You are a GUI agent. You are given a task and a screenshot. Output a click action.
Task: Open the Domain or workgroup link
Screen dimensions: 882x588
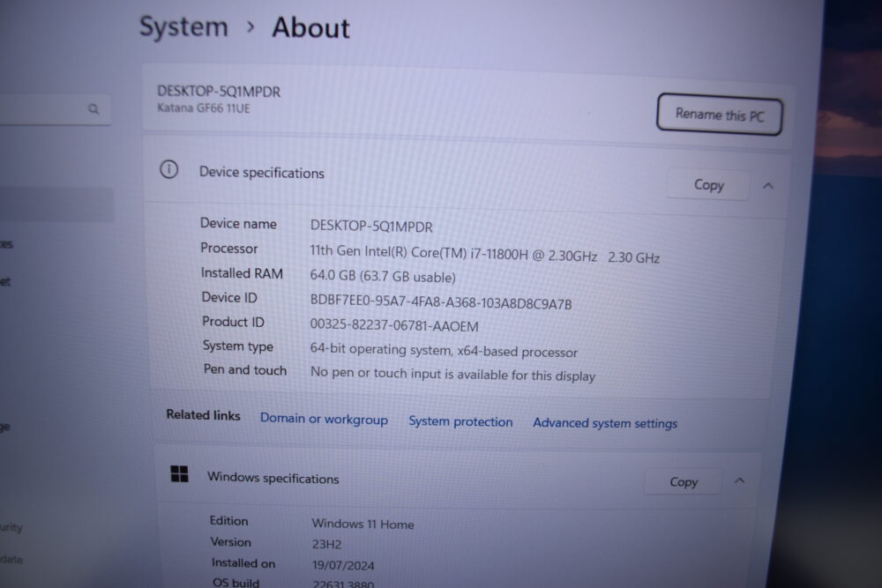324,420
